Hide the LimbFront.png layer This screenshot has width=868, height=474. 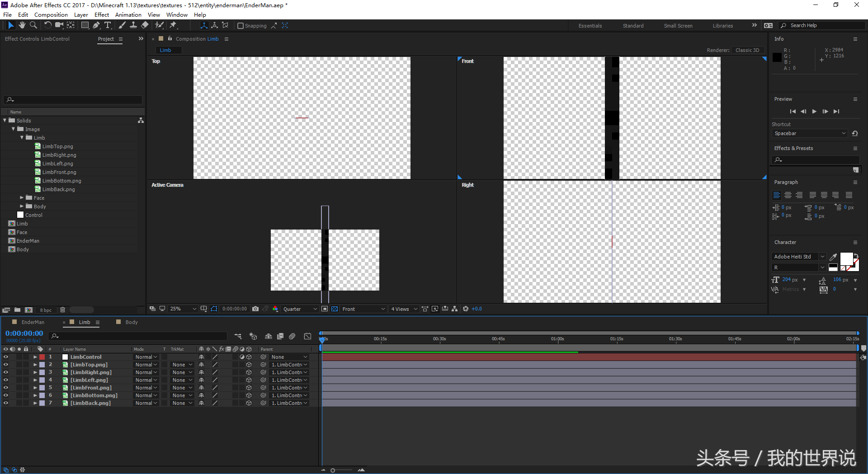[x=6, y=388]
